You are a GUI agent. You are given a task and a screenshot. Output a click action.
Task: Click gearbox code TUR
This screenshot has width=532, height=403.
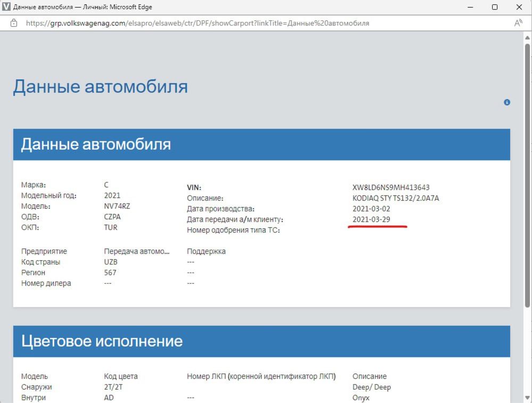[111, 228]
